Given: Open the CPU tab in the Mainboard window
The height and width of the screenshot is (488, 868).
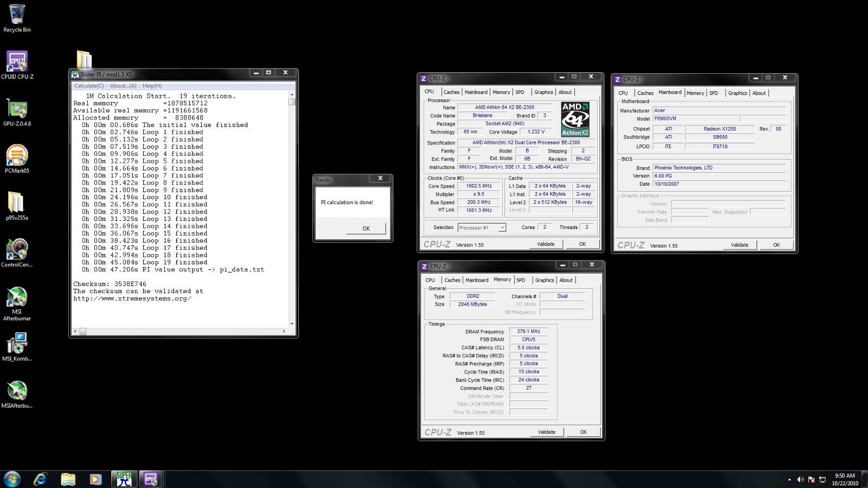Looking at the screenshot, I should (623, 93).
